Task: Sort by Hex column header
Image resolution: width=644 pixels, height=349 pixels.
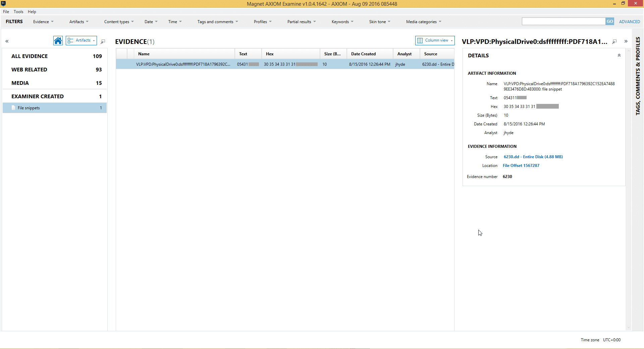Action: click(291, 54)
